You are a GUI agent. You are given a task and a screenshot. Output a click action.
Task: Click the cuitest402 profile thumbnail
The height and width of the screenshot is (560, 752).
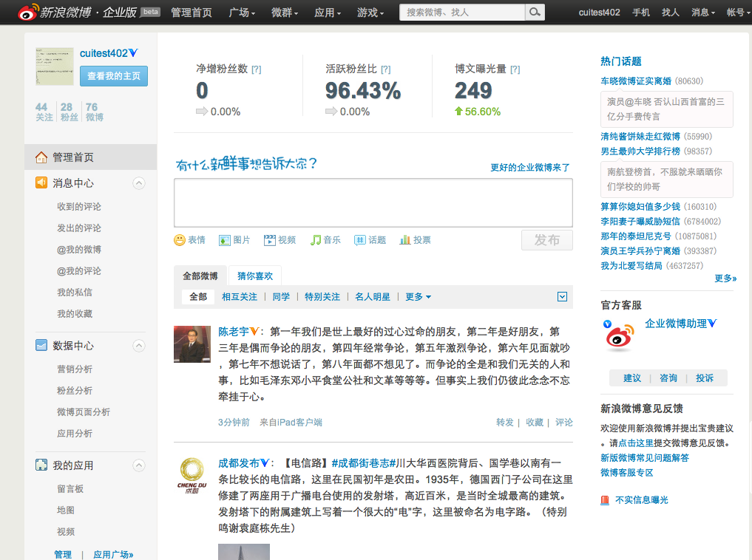point(55,66)
